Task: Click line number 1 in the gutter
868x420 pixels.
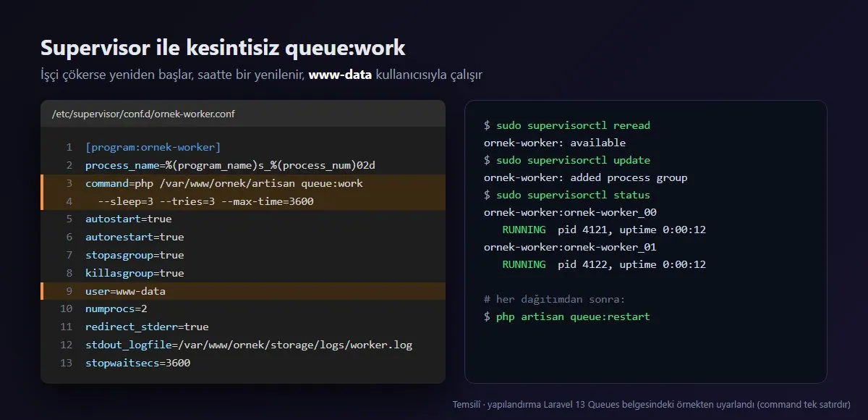Action: pos(69,148)
